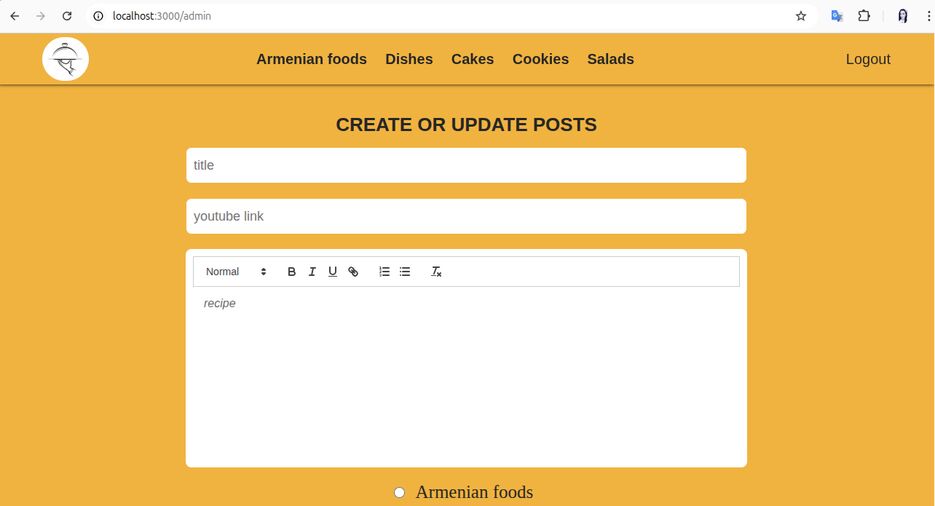935x506 pixels.
Task: Go forward in browser history
Action: pyautogui.click(x=41, y=16)
